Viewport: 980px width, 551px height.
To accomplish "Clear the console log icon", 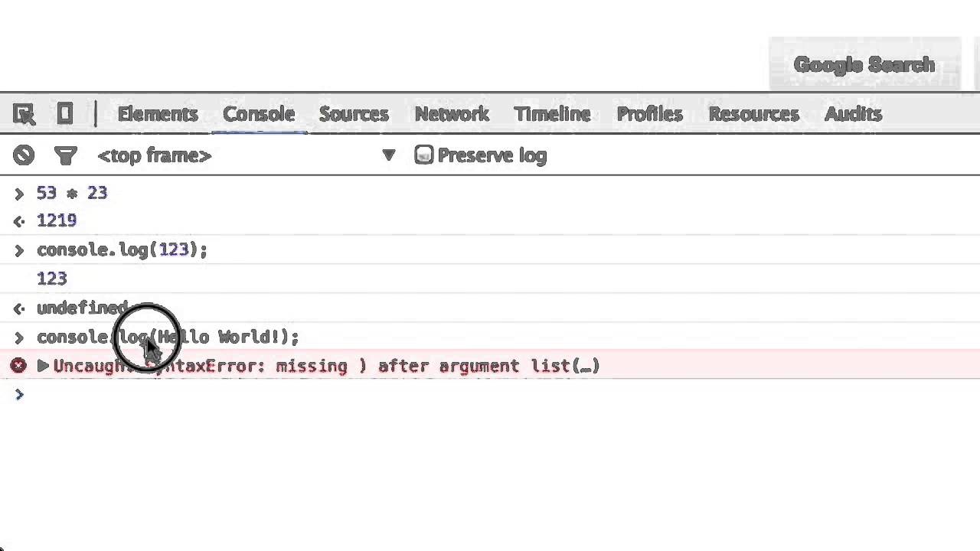I will (23, 155).
